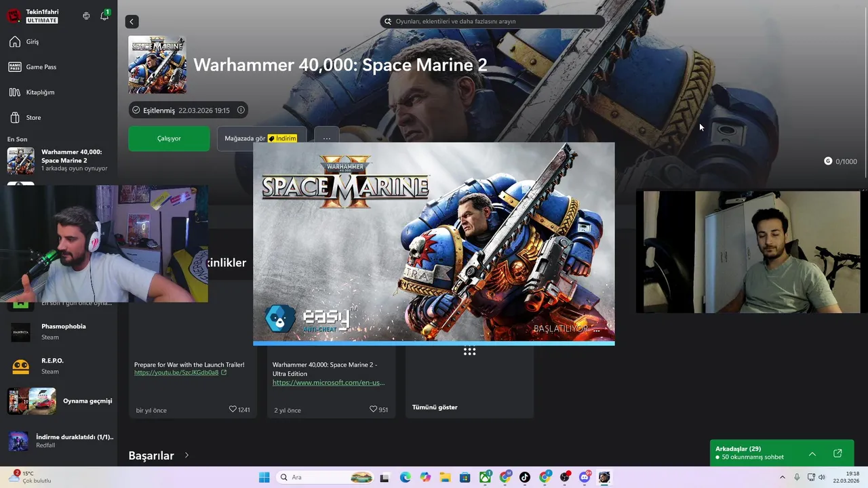Open TikTok from taskbar
This screenshot has width=868, height=488.
525,477
